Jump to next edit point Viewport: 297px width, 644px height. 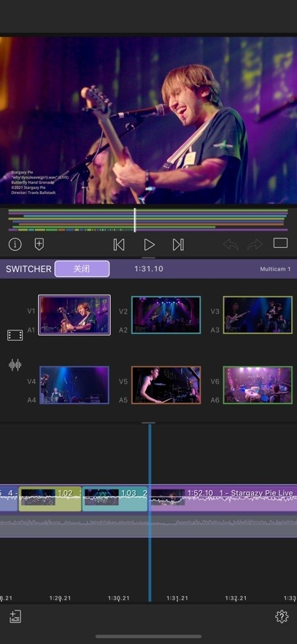(x=178, y=245)
